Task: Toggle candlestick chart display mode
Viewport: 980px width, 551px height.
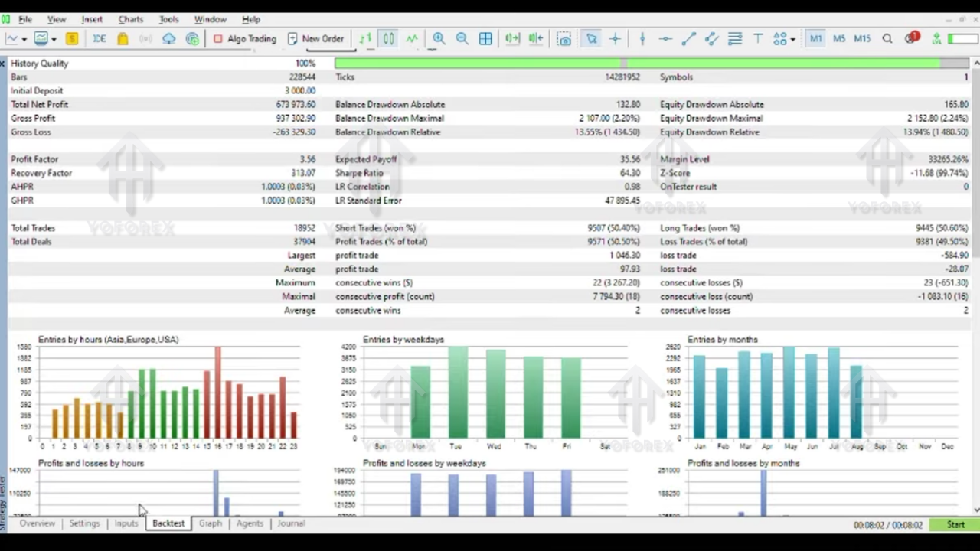Action: 388,39
